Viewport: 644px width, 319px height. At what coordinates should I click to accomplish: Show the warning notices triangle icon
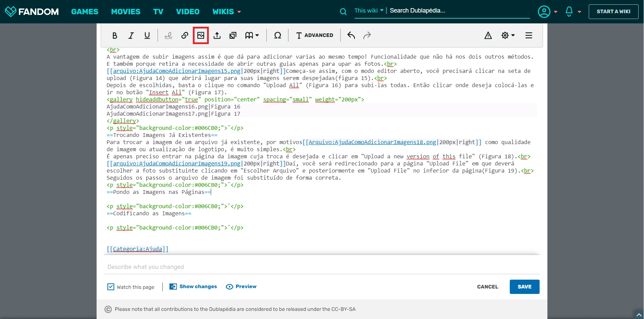(x=488, y=36)
